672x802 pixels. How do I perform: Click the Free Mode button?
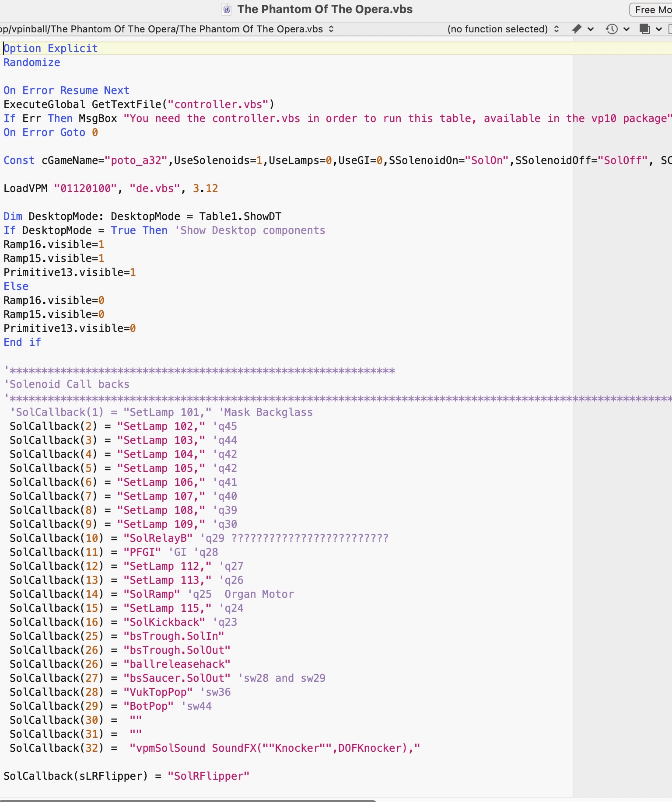652,10
